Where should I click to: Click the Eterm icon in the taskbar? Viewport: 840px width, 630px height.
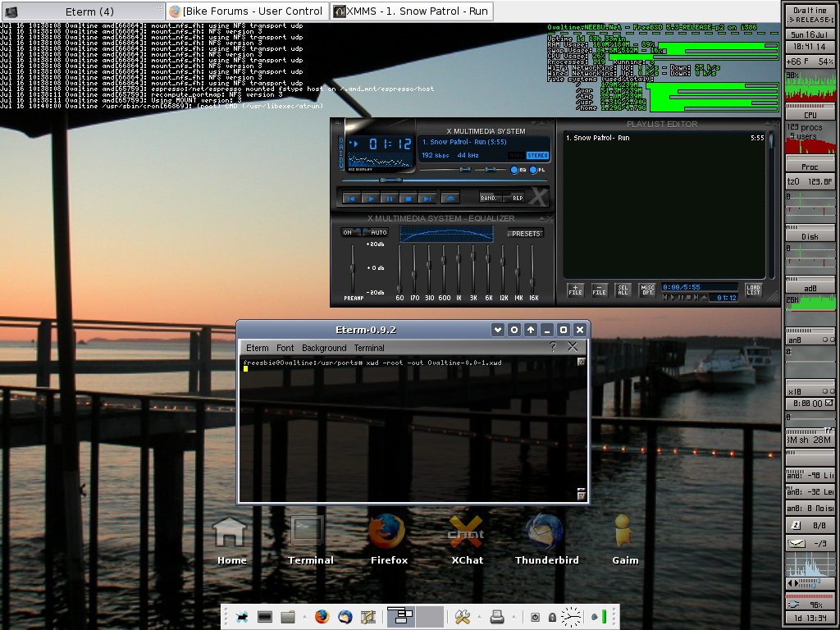point(11,11)
